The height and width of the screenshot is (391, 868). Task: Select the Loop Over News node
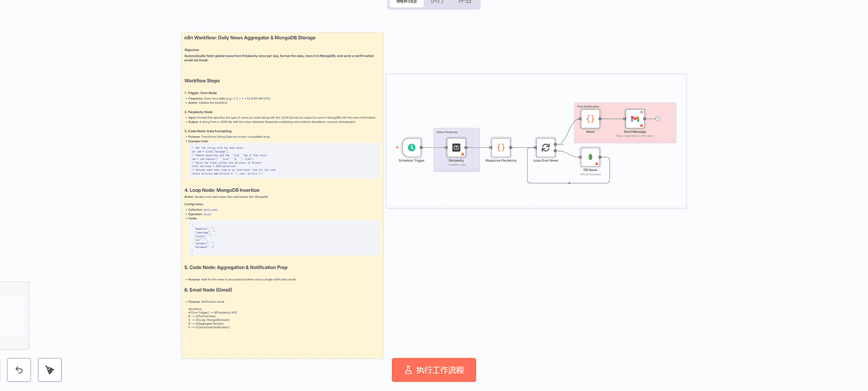point(546,147)
